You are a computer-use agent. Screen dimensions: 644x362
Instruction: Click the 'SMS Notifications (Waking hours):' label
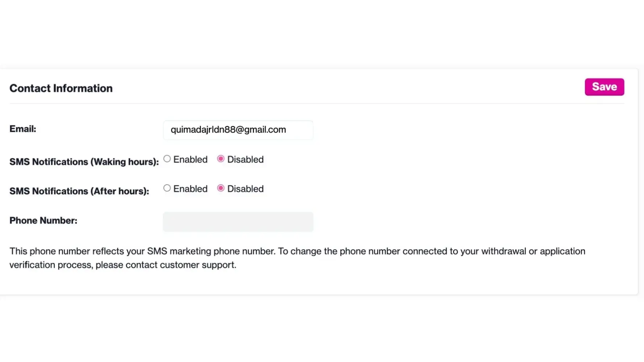(84, 162)
